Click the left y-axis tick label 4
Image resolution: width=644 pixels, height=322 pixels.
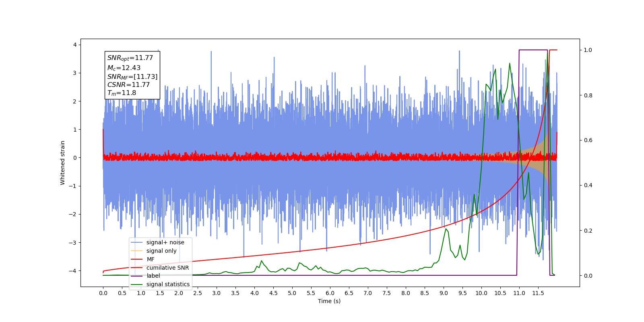point(75,45)
